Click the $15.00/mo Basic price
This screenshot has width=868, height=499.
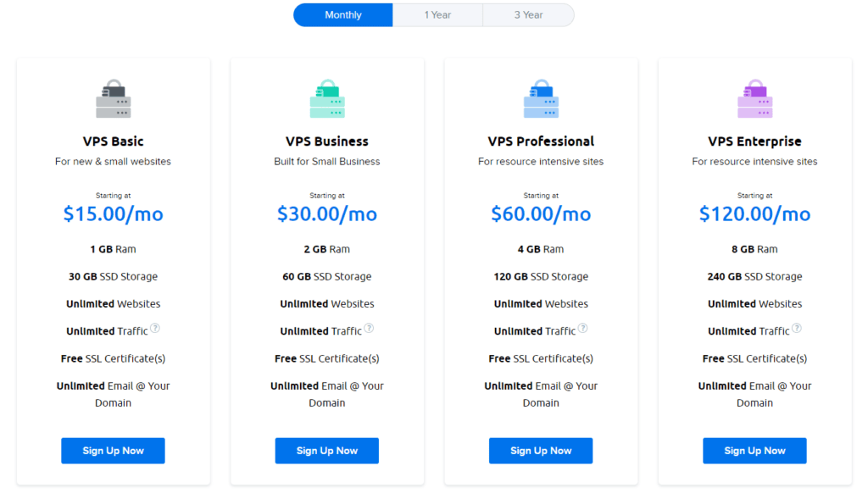tap(113, 214)
